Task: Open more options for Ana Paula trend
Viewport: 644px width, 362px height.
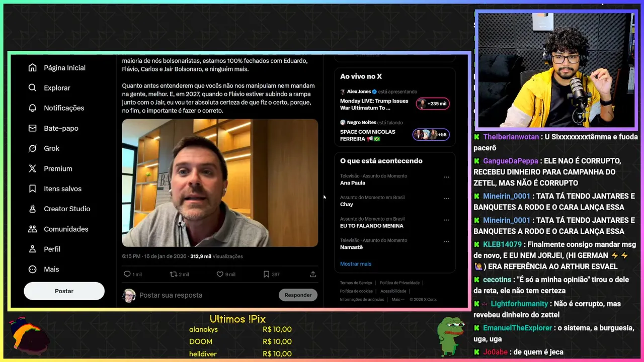Action: tap(446, 177)
